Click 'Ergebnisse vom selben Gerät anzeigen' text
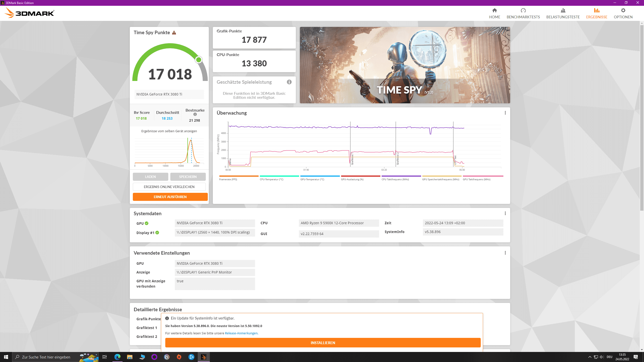 (169, 131)
